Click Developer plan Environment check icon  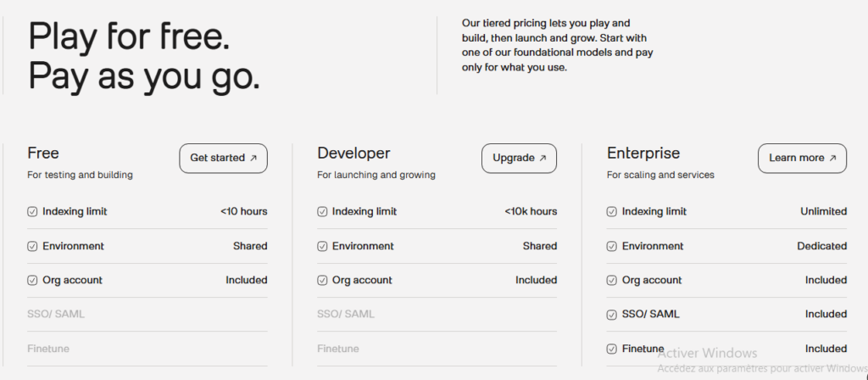(x=322, y=246)
